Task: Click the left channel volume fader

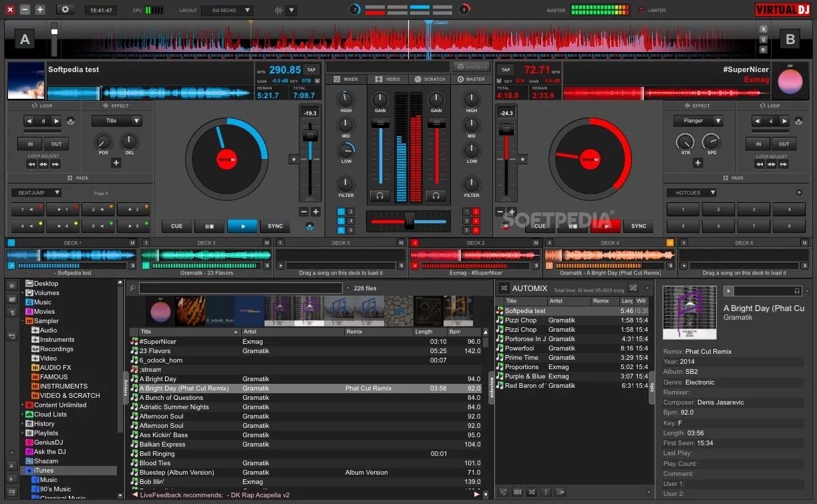Action: [380, 123]
